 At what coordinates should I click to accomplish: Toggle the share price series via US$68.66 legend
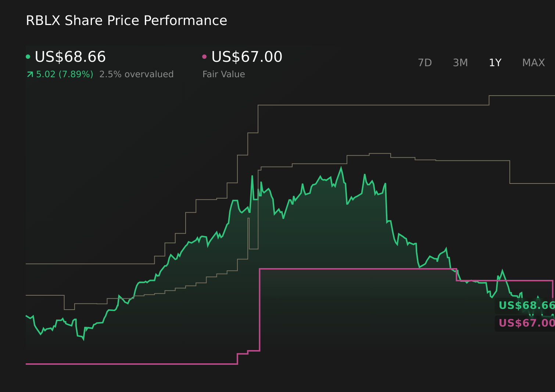tap(70, 57)
